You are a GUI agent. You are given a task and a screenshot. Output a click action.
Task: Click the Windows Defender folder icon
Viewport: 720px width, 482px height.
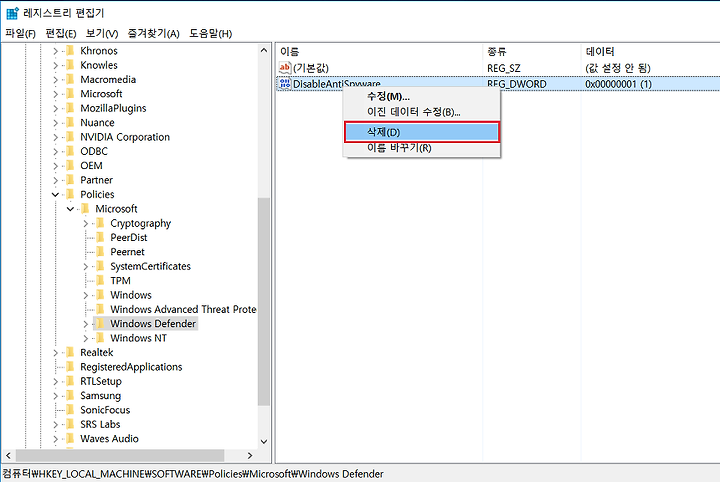(100, 324)
